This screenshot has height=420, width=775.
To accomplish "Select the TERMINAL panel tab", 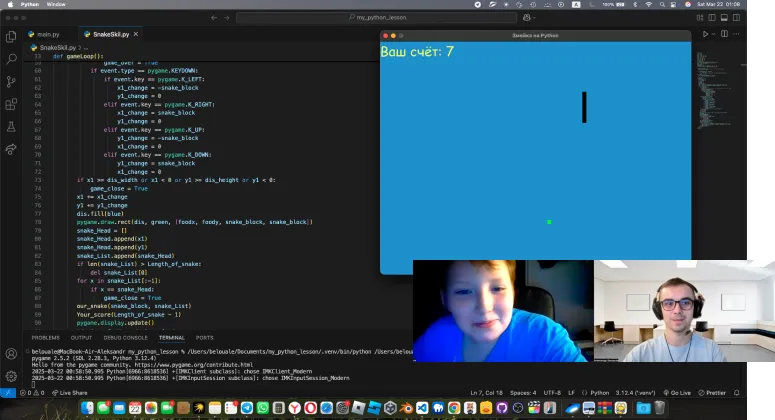I will (x=172, y=338).
